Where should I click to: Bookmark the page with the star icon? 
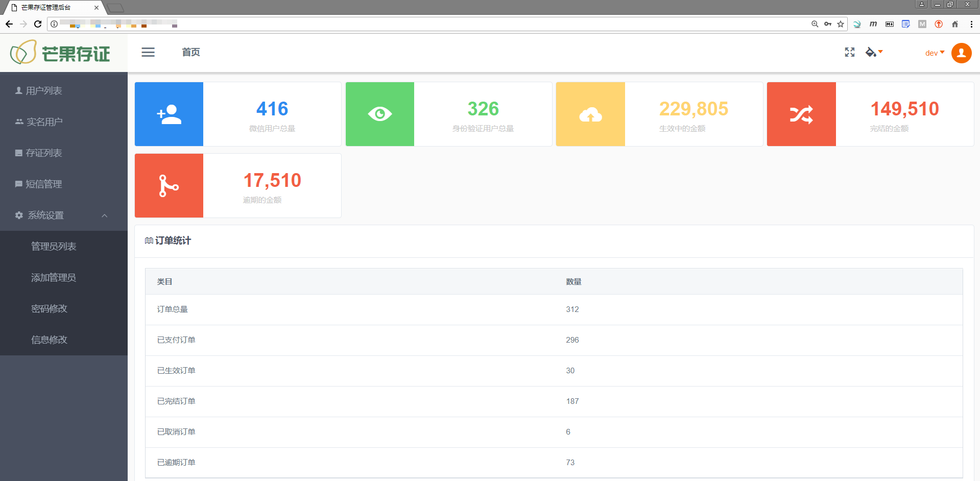tap(841, 24)
